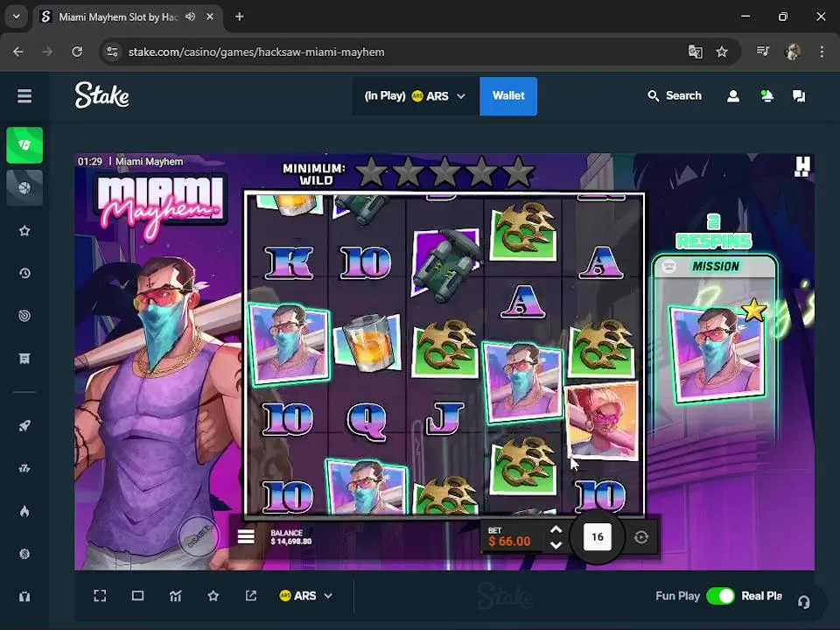Open the media control icon in Chrome
The image size is (840, 630).
(763, 52)
